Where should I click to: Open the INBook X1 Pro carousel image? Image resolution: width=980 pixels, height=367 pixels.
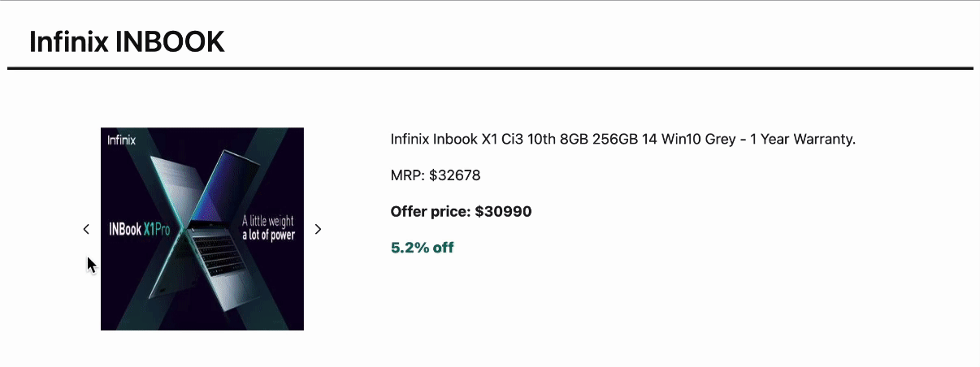coord(202,229)
